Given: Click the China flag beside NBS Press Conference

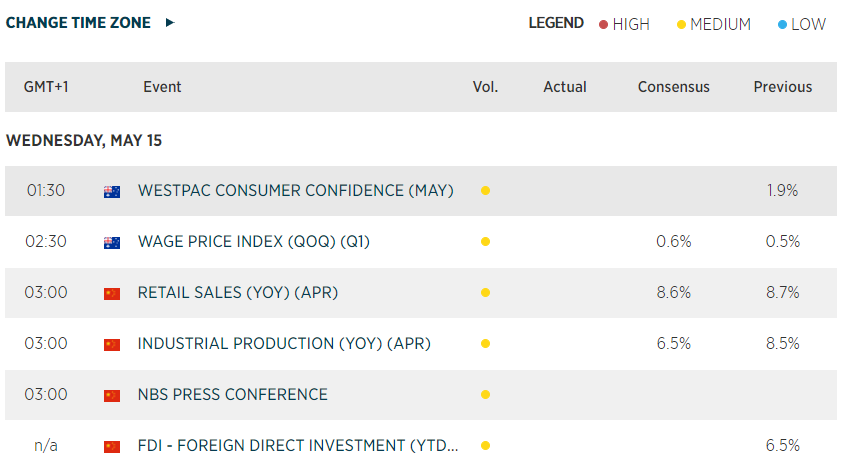Looking at the screenshot, I should pos(112,395).
